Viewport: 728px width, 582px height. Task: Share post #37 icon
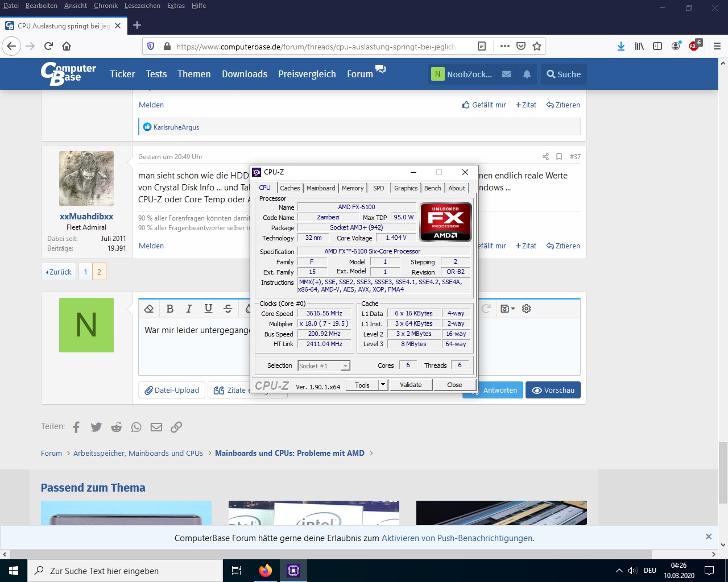[x=545, y=156]
